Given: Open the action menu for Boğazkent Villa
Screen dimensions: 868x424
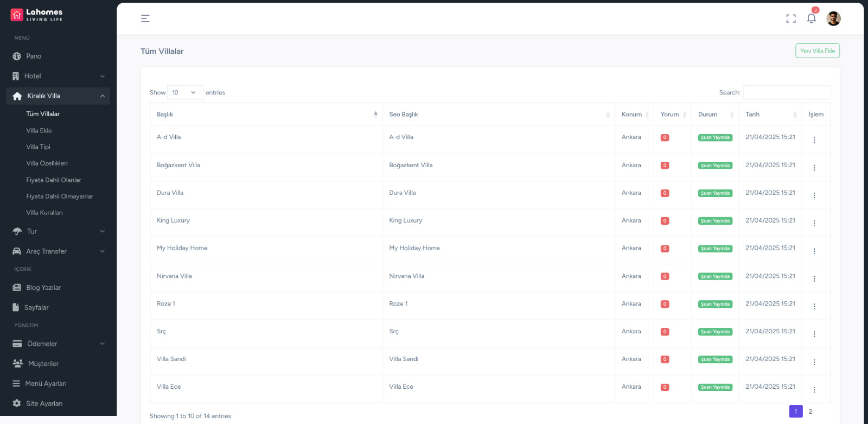Looking at the screenshot, I should (x=814, y=168).
